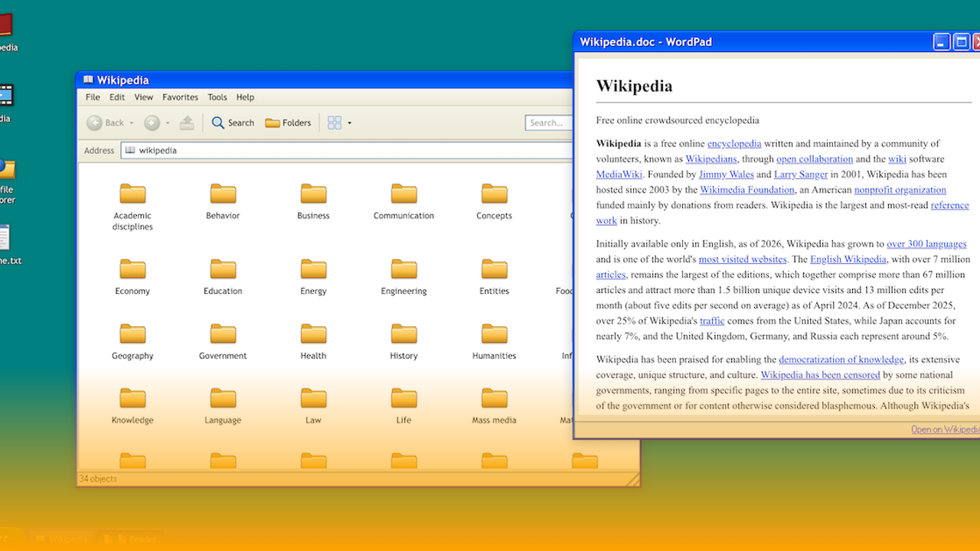Open the Academic disciplines folder
The width and height of the screenshot is (980, 551).
132,207
